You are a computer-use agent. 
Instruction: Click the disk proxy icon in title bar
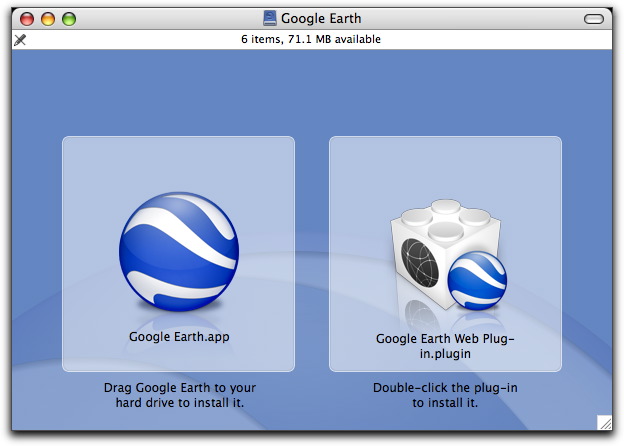(270, 18)
